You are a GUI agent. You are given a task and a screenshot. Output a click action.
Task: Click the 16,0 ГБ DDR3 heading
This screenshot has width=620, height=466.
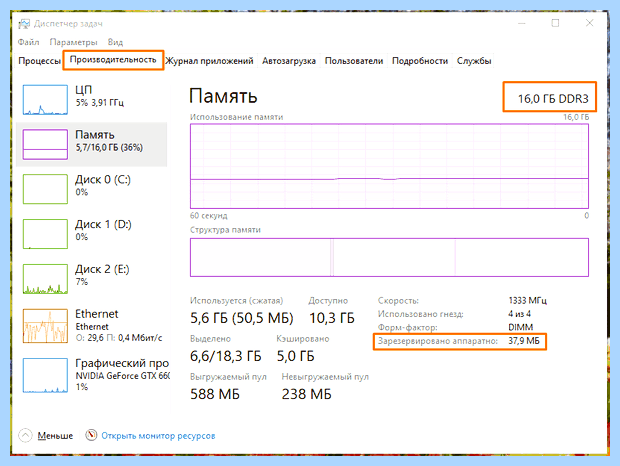(x=553, y=98)
